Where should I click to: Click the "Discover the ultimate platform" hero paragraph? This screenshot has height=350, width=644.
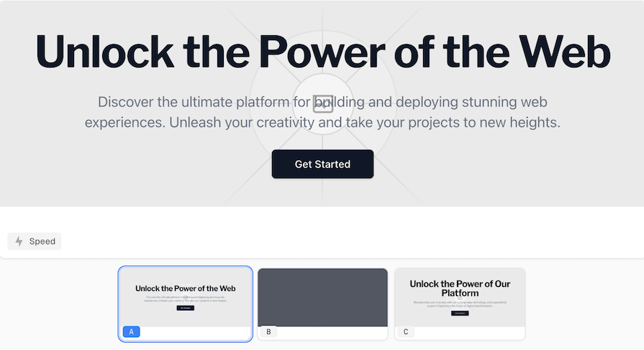click(322, 113)
